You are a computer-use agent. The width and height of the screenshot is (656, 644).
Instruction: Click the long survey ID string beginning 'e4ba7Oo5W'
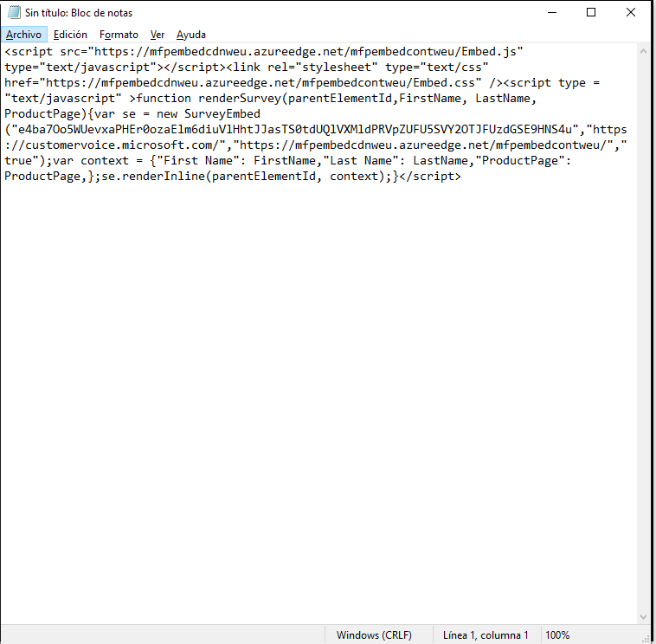[294, 130]
